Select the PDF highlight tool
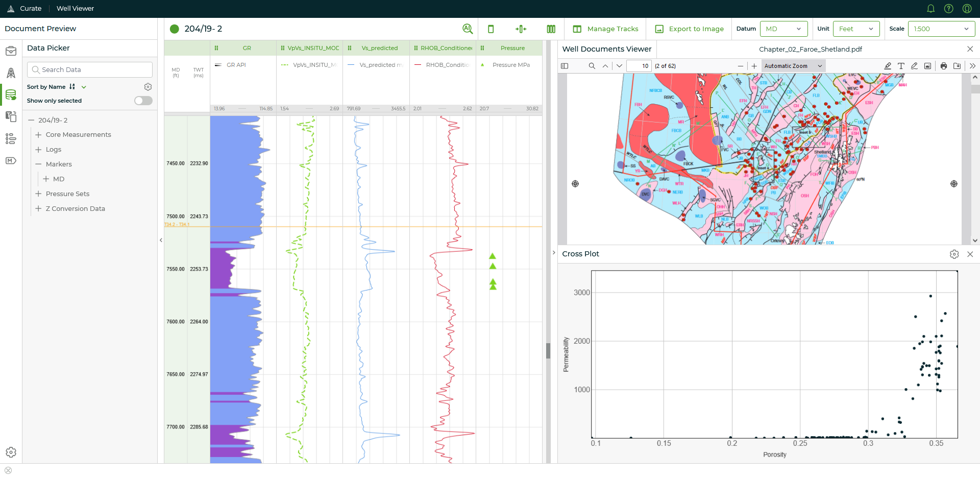Image resolution: width=980 pixels, height=477 pixels. pyautogui.click(x=888, y=66)
